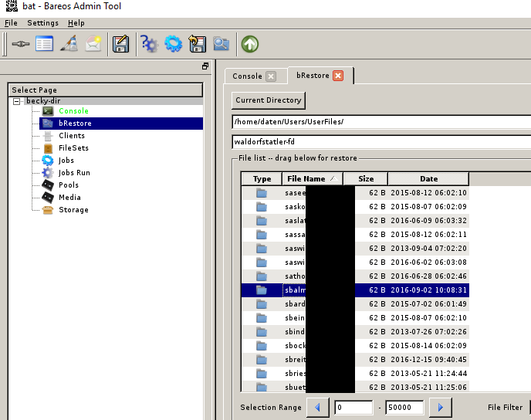Switch to the Console tab
The image size is (531, 420).
[247, 76]
